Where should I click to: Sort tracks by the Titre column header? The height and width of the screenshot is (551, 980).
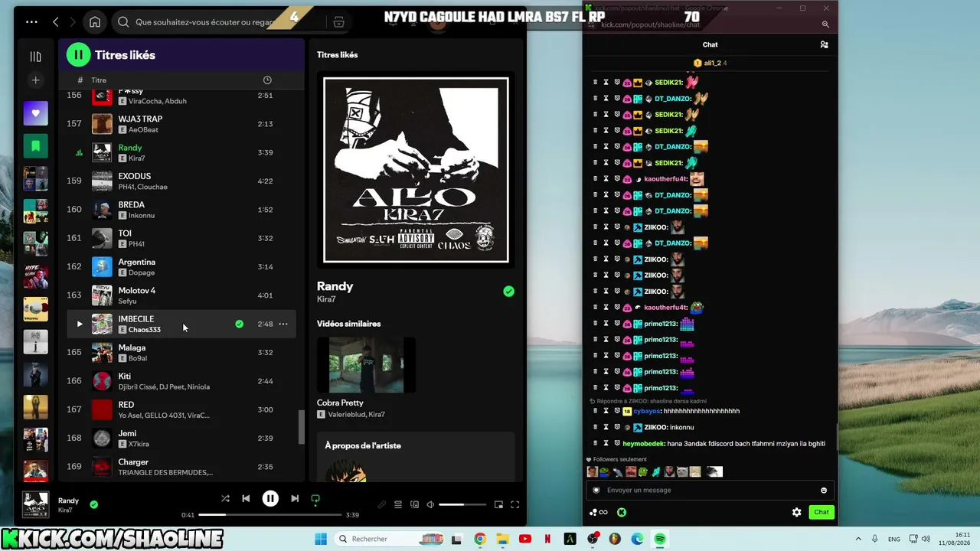click(x=99, y=80)
